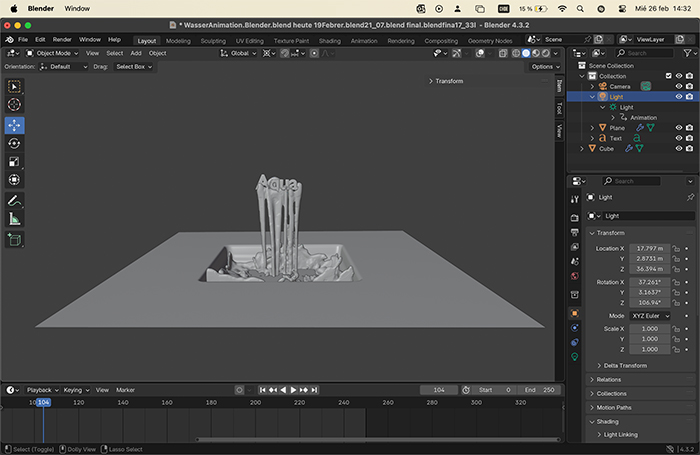Pick the Scale tool
Image resolution: width=700 pixels, height=455 pixels.
coord(15,161)
